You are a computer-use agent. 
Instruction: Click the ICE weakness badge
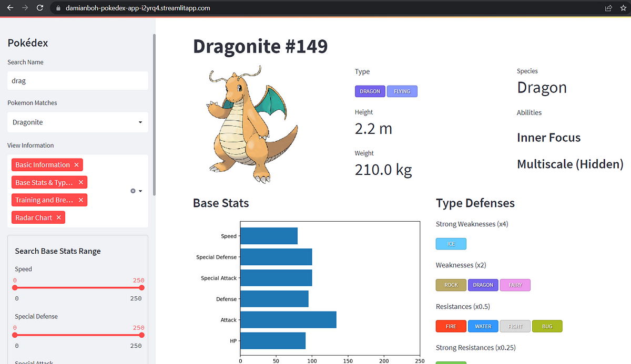(451, 244)
